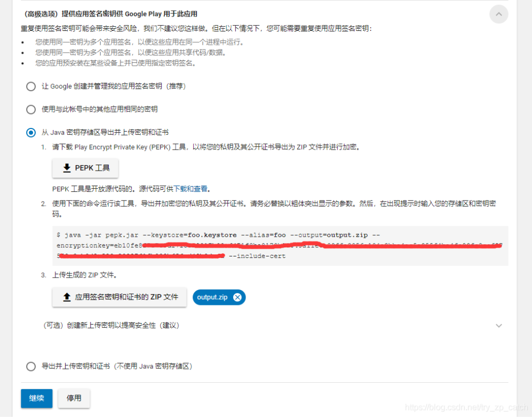Select radio: export and upload key from Java keystore
This screenshot has width=532, height=419.
tap(31, 133)
